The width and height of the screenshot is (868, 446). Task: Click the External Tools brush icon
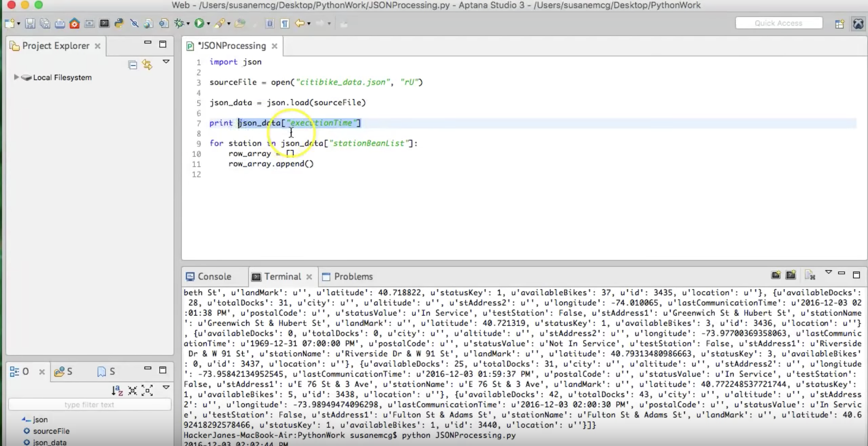219,23
